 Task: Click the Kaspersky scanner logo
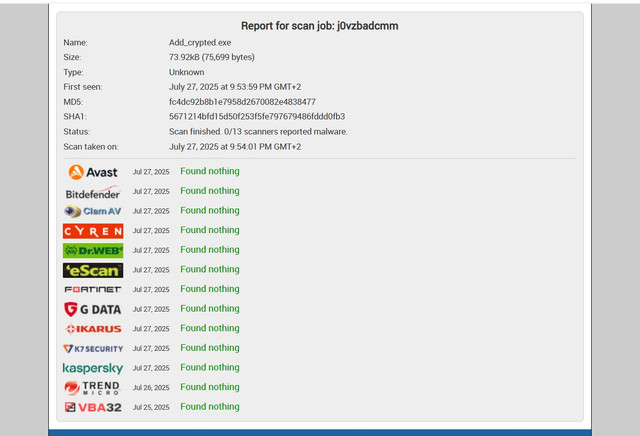93,368
